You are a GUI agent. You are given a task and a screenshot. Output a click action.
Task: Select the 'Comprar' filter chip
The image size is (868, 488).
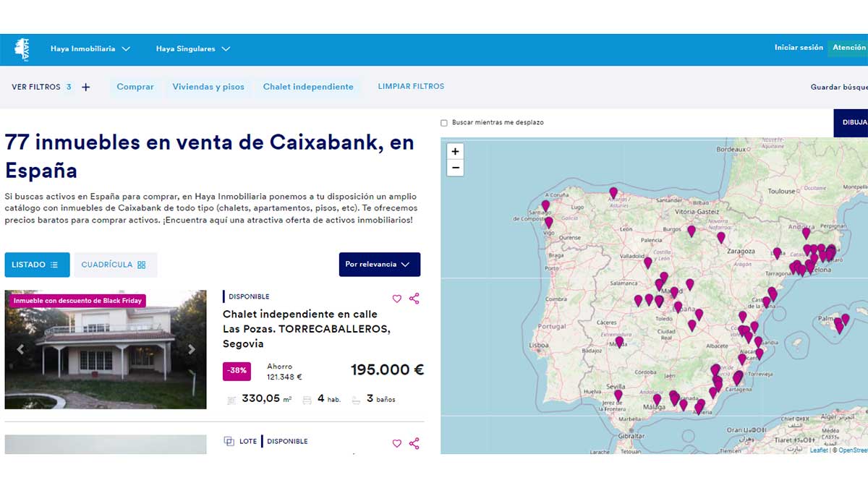pyautogui.click(x=135, y=87)
